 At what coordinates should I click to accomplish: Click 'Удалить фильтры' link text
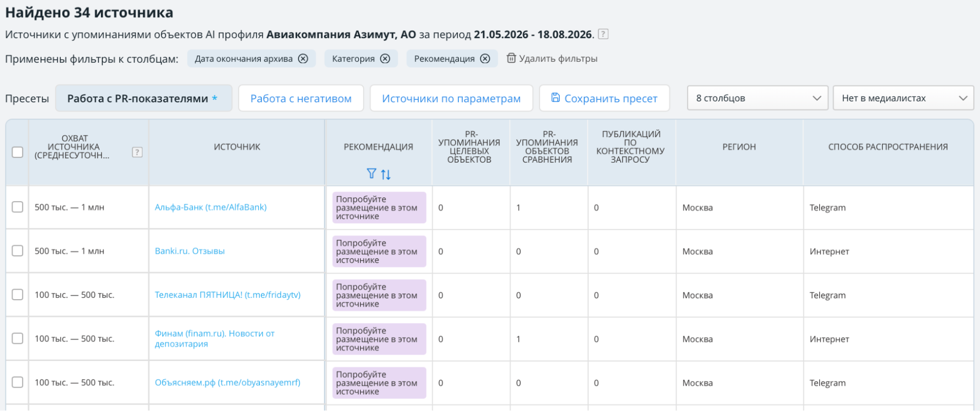click(x=558, y=59)
